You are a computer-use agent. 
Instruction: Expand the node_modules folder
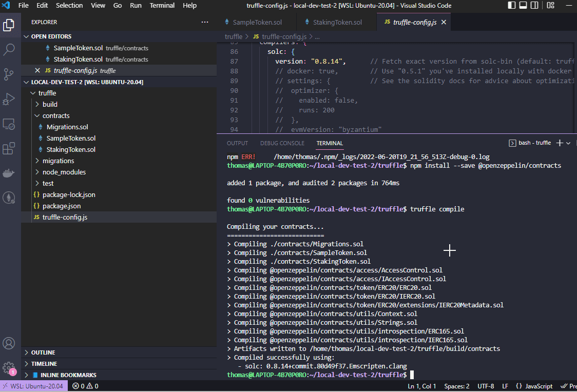click(119, 172)
